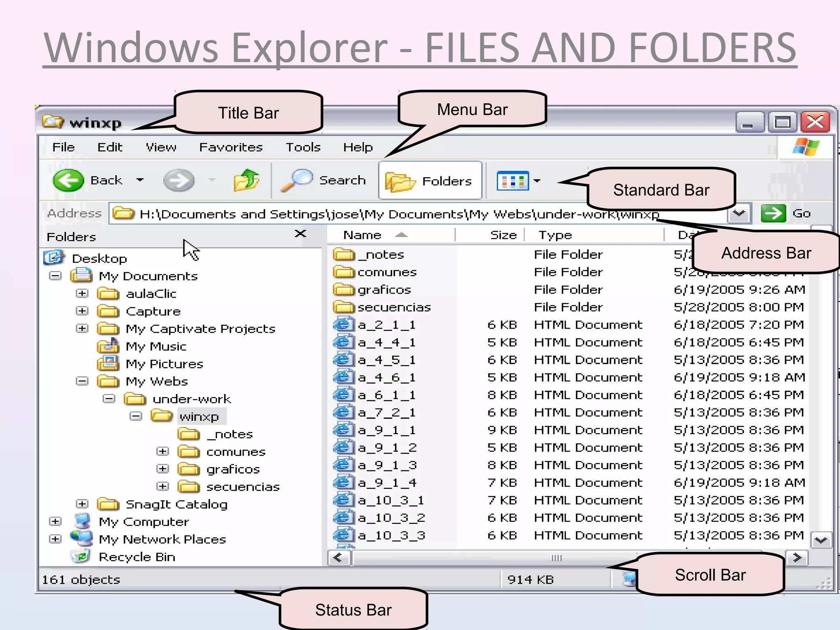The width and height of the screenshot is (840, 630).
Task: Go up one folder level icon
Action: (247, 180)
